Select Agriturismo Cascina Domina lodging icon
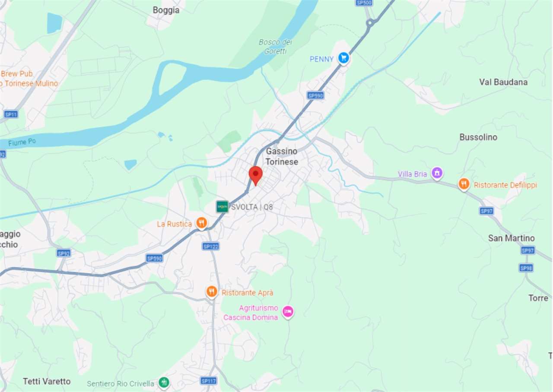This screenshot has height=392, width=553. [x=288, y=311]
